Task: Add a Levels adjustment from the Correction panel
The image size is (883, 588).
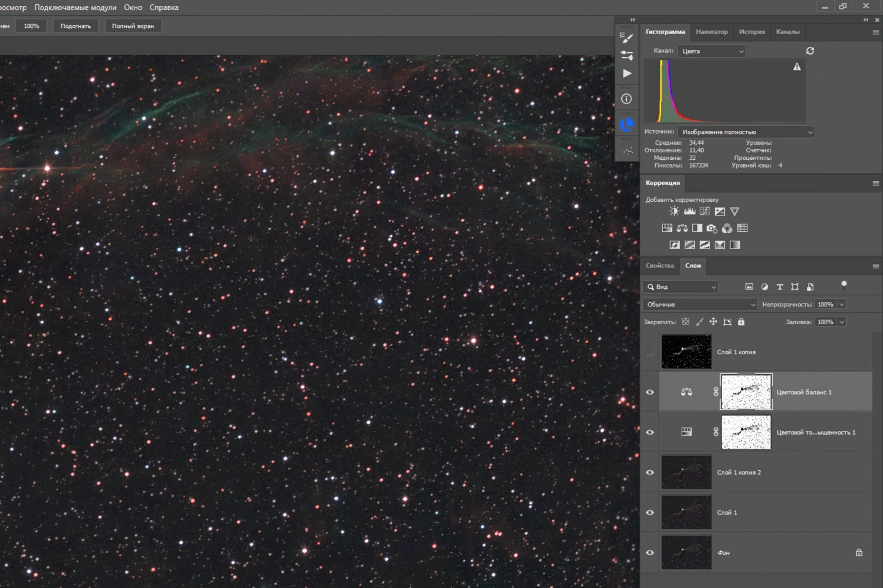Action: (689, 211)
